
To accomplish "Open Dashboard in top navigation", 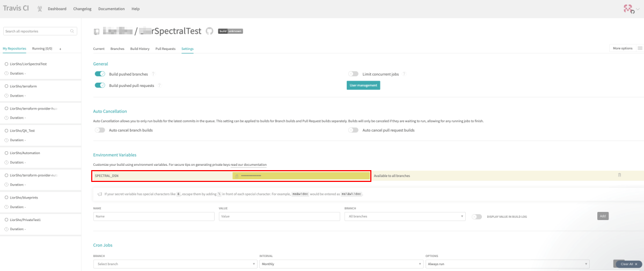I will (x=57, y=9).
